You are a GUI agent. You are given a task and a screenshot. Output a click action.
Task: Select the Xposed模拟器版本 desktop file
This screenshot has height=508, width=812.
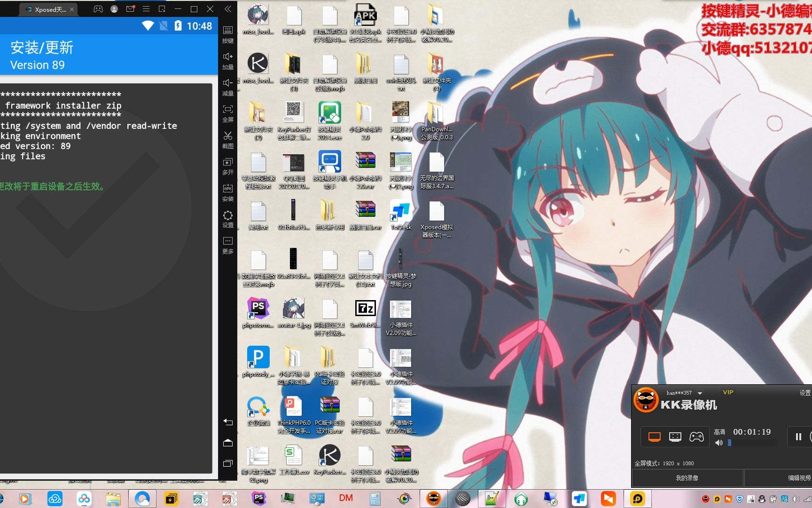coord(437,219)
